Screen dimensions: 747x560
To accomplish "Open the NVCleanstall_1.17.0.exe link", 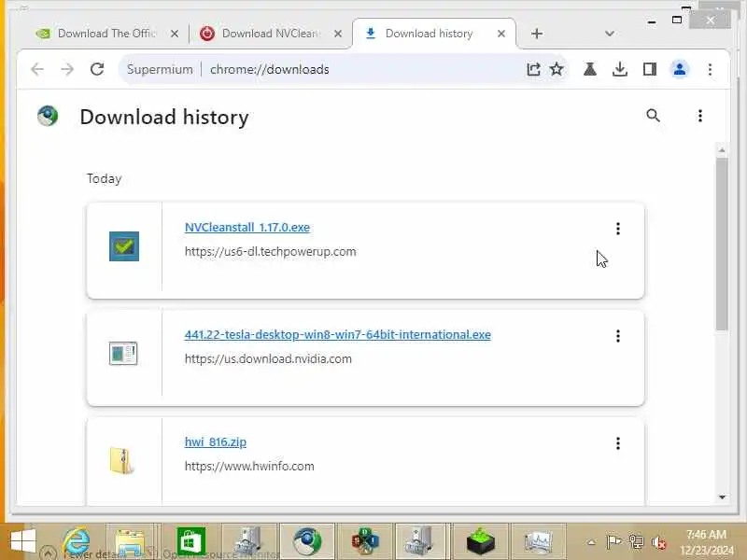I will point(247,228).
